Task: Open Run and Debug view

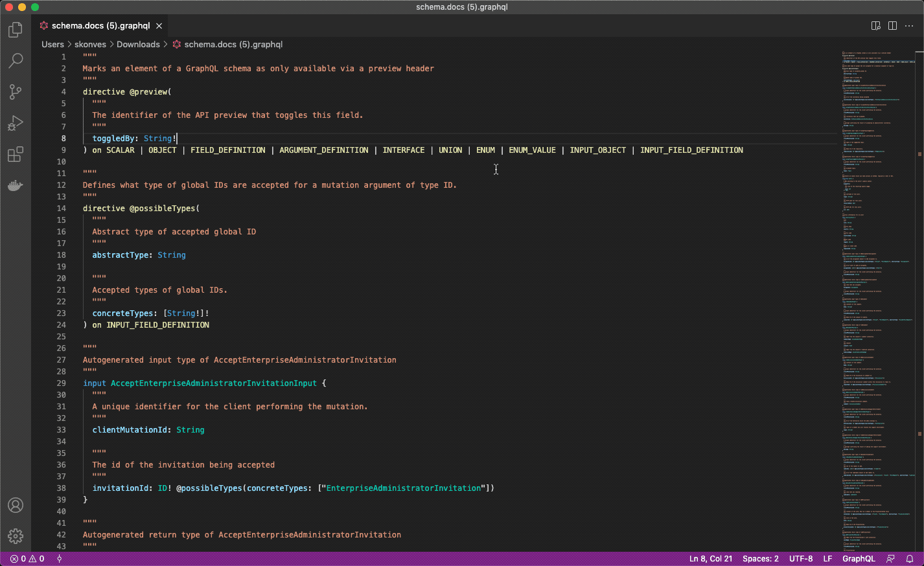Action: point(16,123)
